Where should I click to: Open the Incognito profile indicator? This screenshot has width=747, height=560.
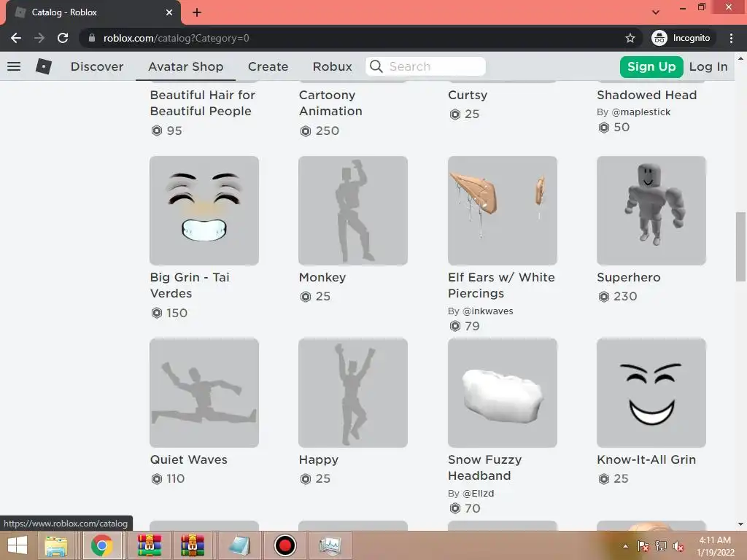pyautogui.click(x=681, y=38)
